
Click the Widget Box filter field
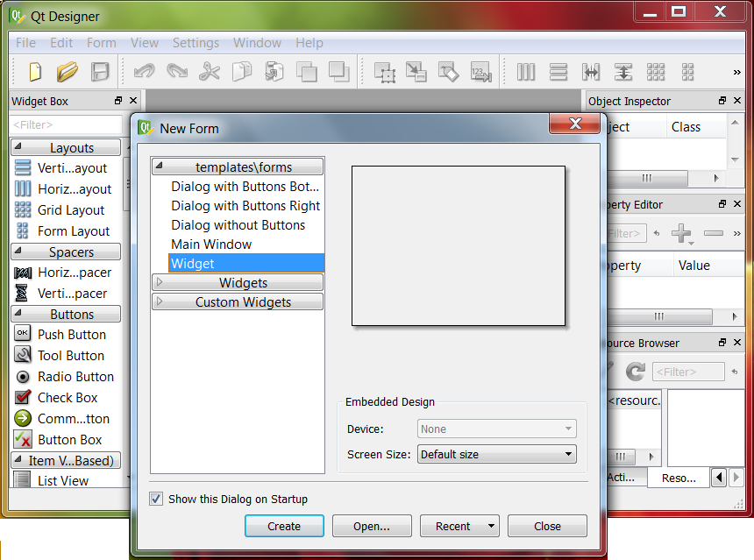(67, 124)
